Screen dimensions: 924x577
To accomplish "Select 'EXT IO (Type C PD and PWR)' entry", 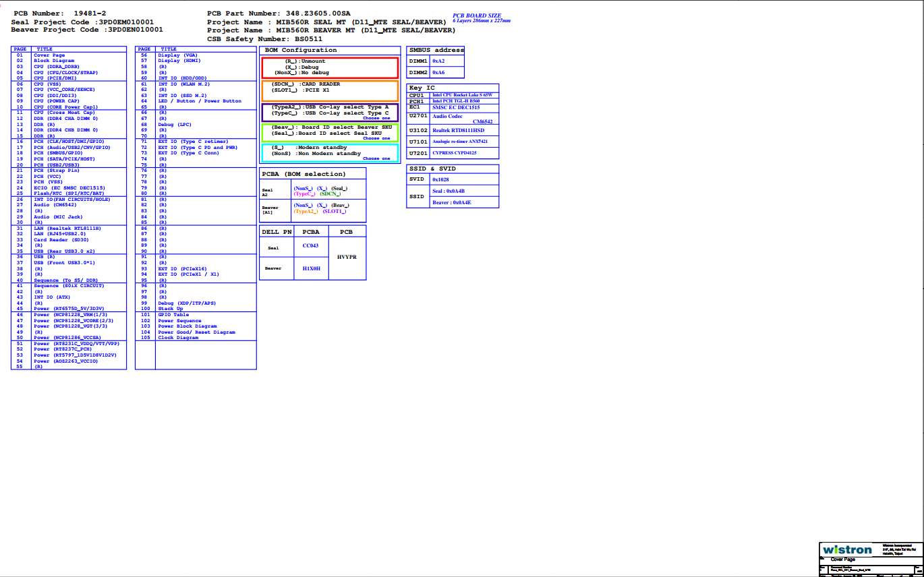I will [x=198, y=148].
